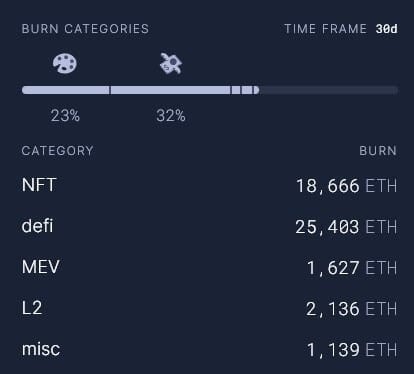Click the CATEGORY column header
414x374 pixels.
[x=57, y=151]
